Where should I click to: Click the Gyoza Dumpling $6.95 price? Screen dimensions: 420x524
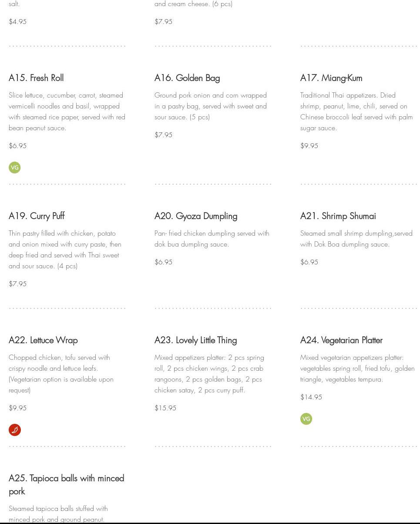click(x=164, y=262)
